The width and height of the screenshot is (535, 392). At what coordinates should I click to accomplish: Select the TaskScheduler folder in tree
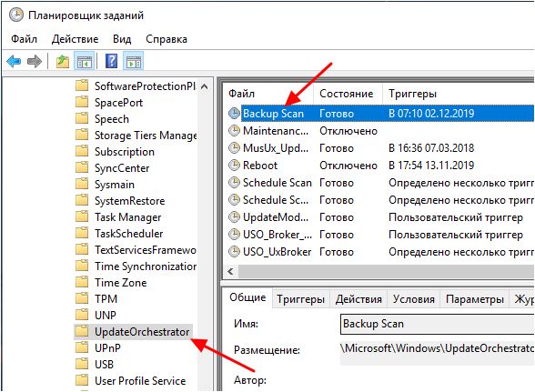[128, 234]
